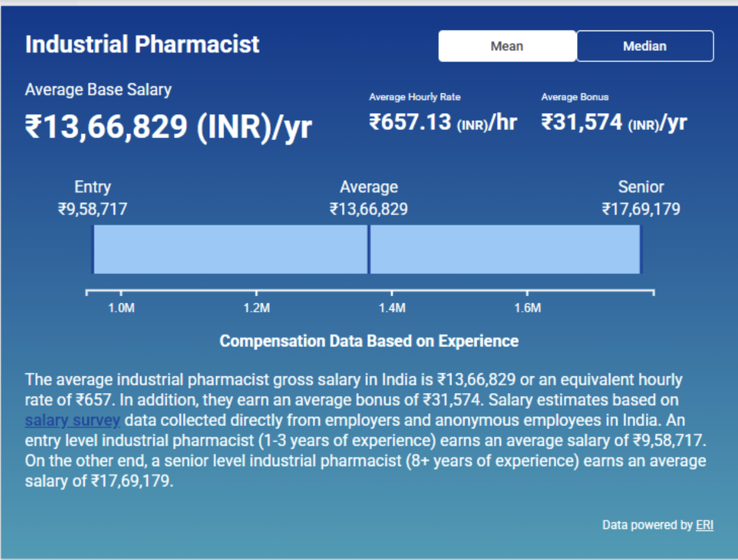Switch to the Median salary view
This screenshot has height=560, width=738.
coord(645,46)
